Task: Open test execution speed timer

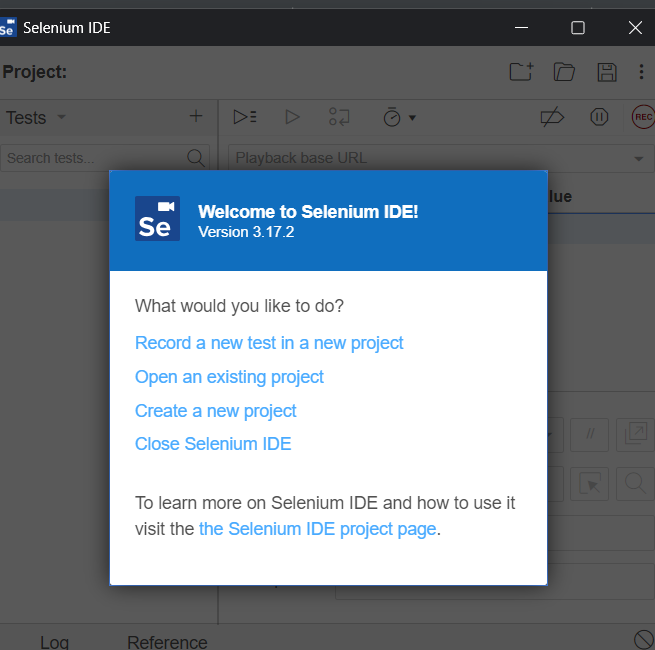Action: [x=399, y=117]
